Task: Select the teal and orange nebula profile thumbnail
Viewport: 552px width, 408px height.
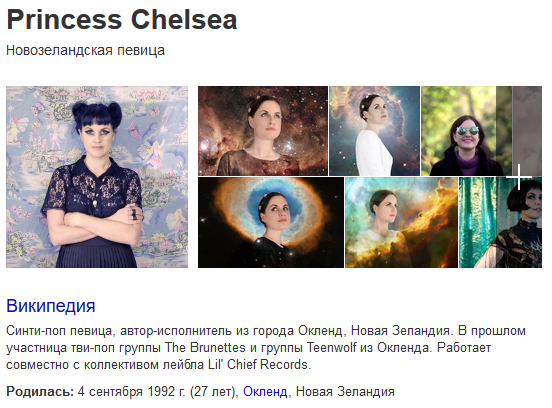Action: (401, 222)
